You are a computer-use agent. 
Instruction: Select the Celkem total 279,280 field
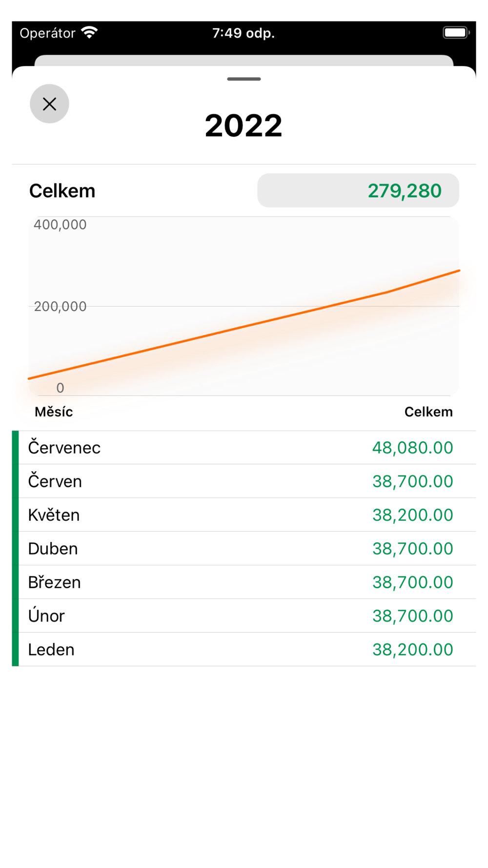(358, 190)
